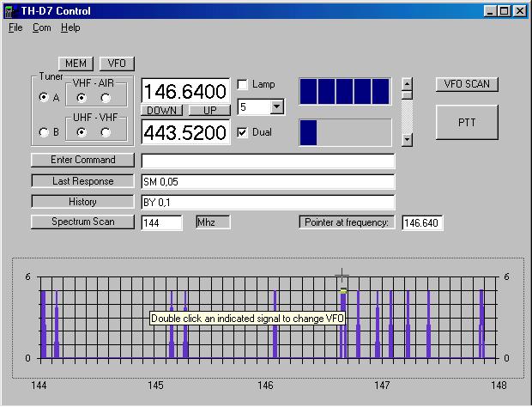
Task: Click the spectrum start field showing 144
Action: (x=161, y=222)
